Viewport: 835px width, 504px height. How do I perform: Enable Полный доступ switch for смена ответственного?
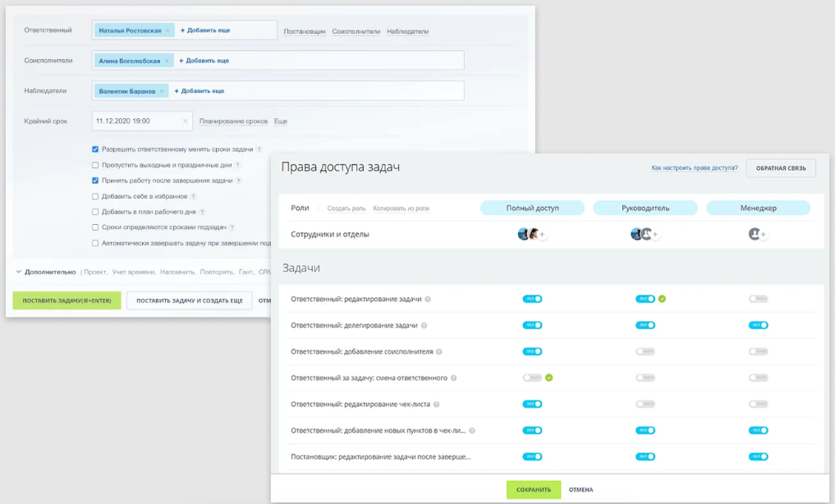[x=532, y=378]
